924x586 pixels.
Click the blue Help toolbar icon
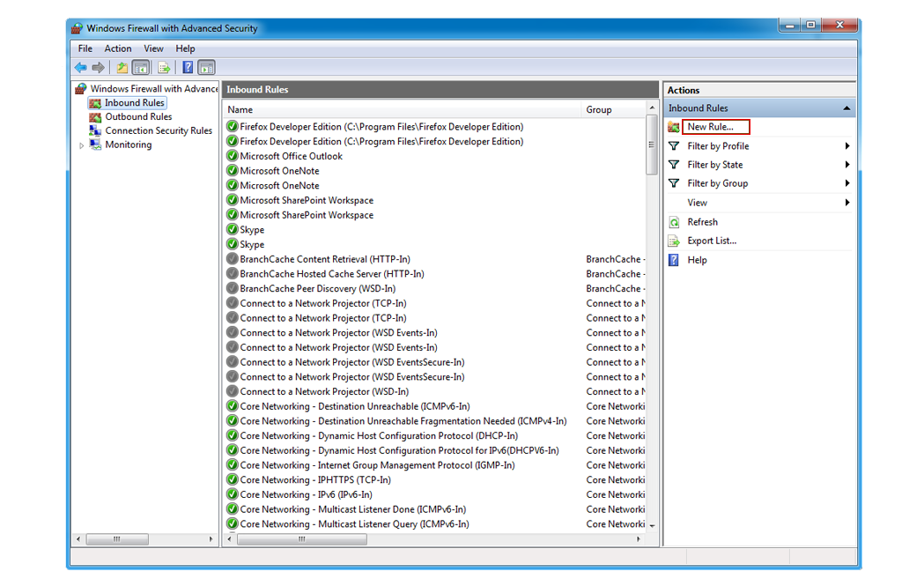(x=188, y=68)
